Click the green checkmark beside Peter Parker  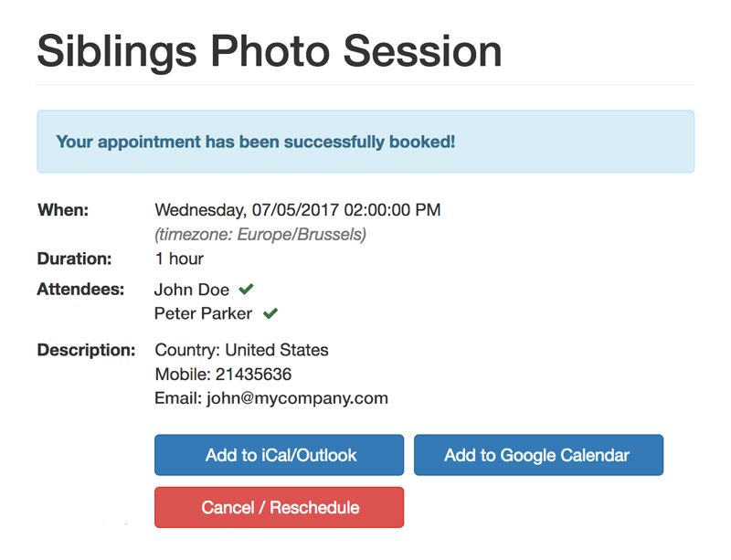pyautogui.click(x=270, y=314)
